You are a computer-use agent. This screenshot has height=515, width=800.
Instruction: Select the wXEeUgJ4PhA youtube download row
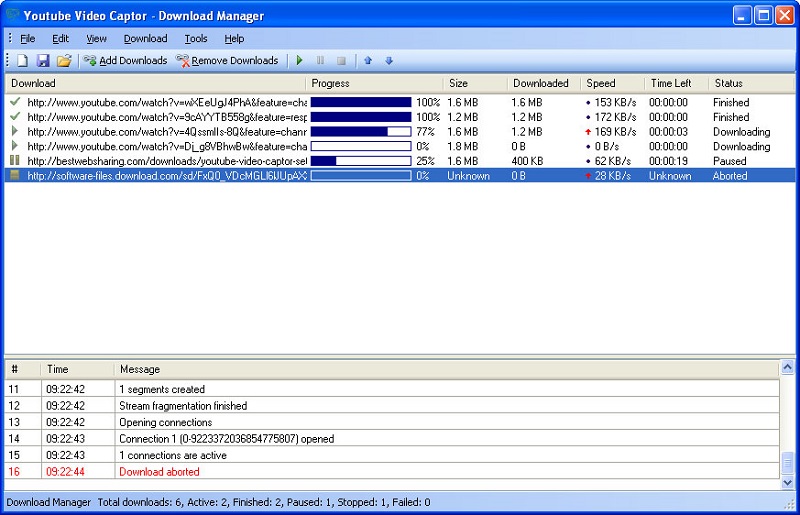coord(400,103)
